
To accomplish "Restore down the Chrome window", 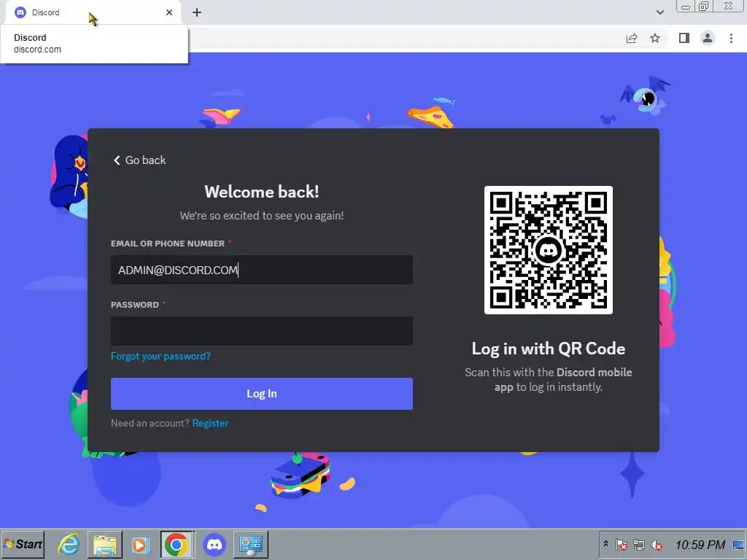I will [x=703, y=7].
